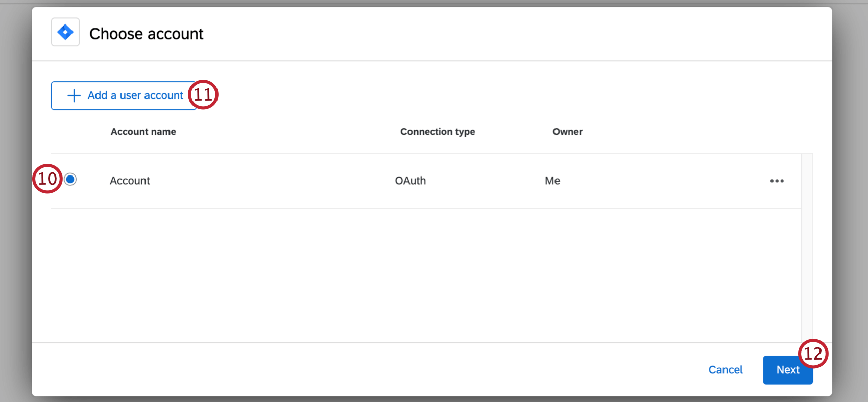The width and height of the screenshot is (868, 402).
Task: Click the Choose account dialog title
Action: [146, 34]
